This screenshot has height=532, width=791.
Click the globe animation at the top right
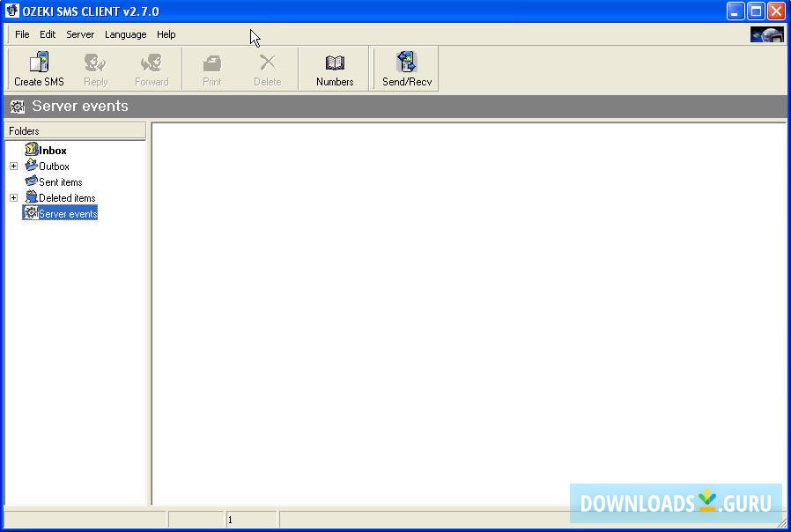click(765, 33)
